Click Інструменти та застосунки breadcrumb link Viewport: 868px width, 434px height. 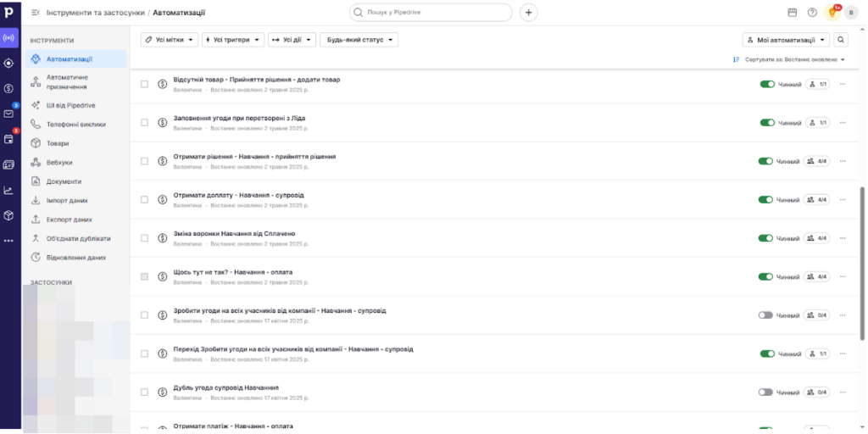point(95,12)
